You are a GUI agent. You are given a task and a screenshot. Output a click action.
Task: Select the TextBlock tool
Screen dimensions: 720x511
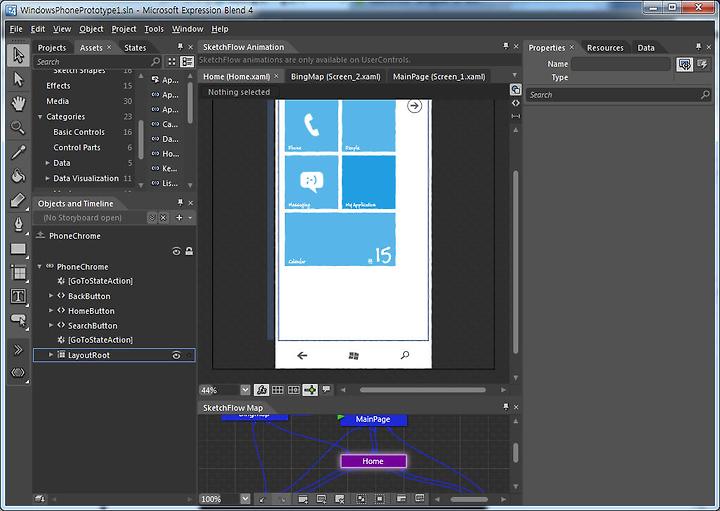[18, 296]
